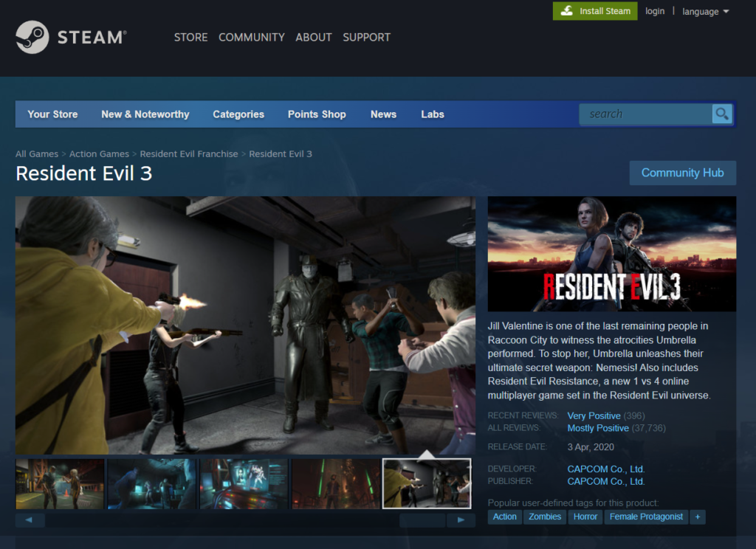Click the PUBLISHER label
Screen dimensions: 756x549
(x=510, y=481)
